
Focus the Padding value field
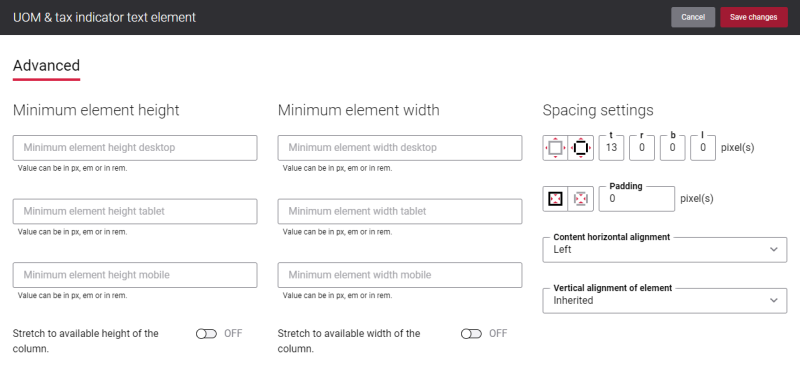637,199
